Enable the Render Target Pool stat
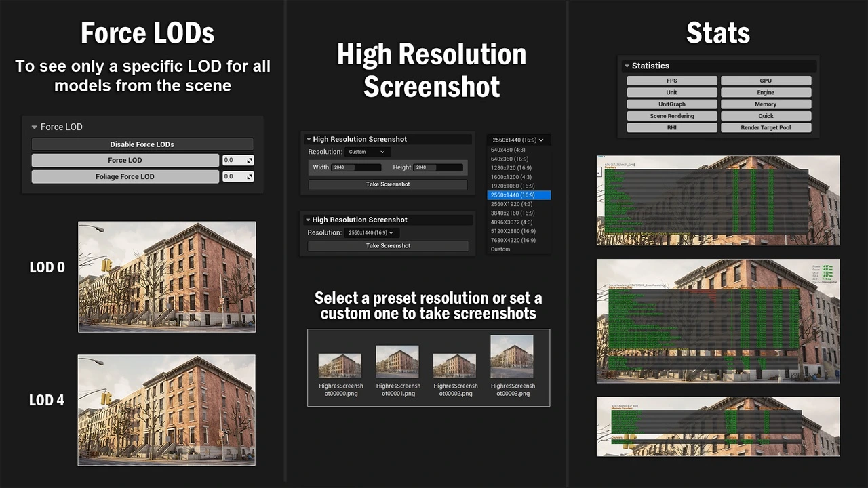Screen dimensions: 868x488 tap(766, 127)
